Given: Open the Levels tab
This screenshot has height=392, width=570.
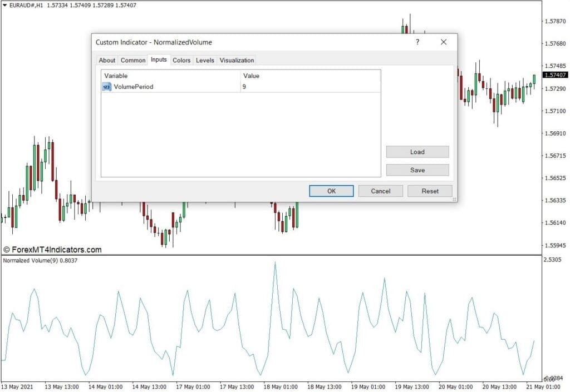Looking at the screenshot, I should tap(205, 61).
